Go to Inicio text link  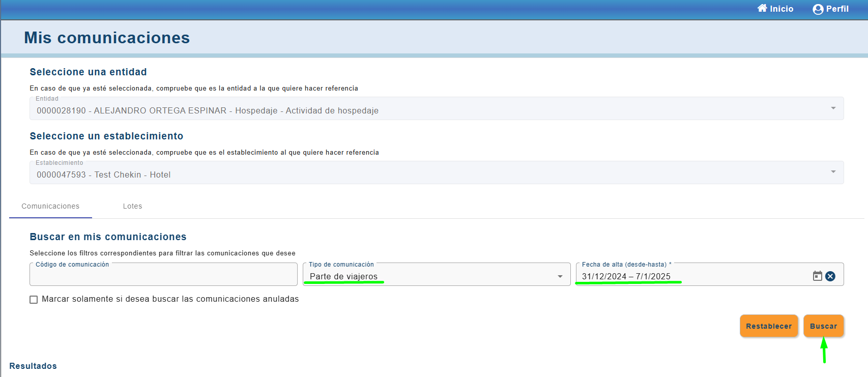pos(782,9)
